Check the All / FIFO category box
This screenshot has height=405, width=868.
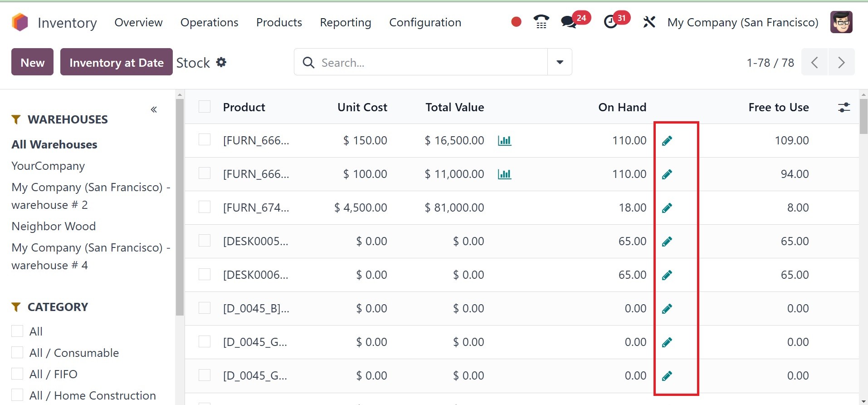point(17,374)
